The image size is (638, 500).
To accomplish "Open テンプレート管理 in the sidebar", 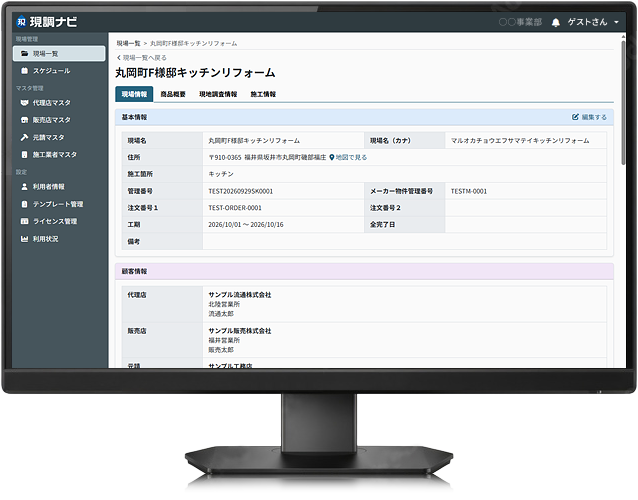I will [x=59, y=204].
